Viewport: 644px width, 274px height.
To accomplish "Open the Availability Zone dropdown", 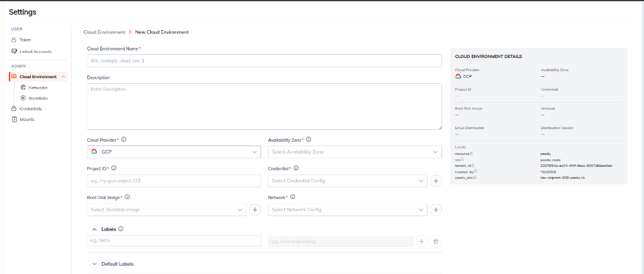I will (x=355, y=152).
